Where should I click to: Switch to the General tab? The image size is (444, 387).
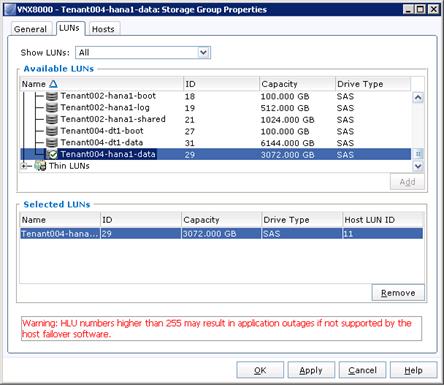30,29
